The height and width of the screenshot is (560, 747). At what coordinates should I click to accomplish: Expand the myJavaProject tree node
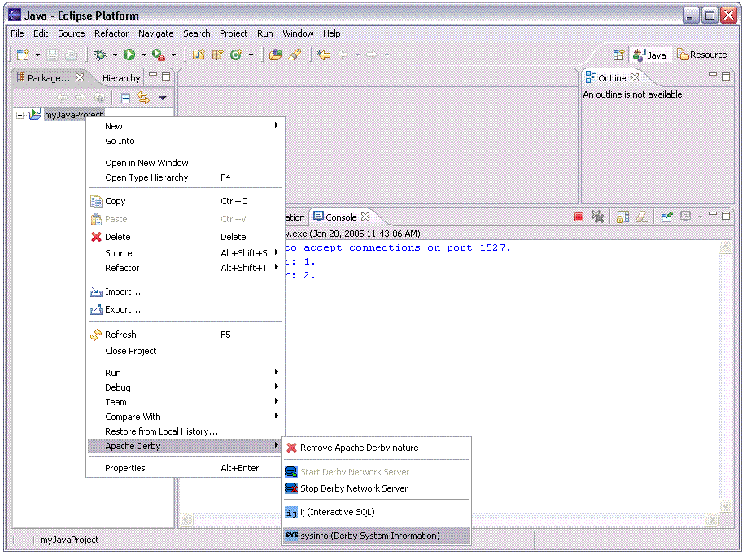(x=20, y=115)
